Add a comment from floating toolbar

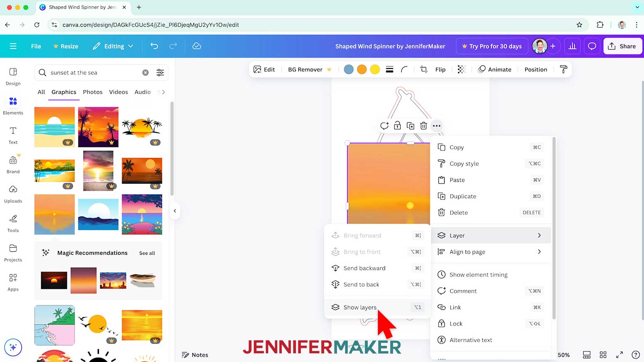click(x=384, y=126)
